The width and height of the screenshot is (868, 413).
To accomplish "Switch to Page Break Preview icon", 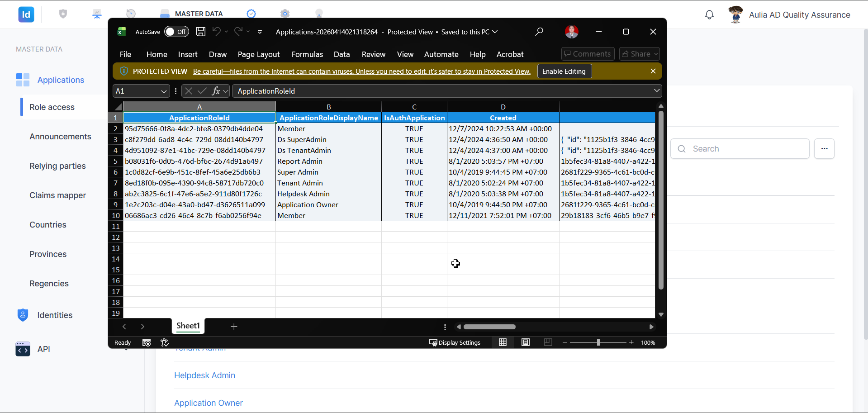I will [x=548, y=342].
